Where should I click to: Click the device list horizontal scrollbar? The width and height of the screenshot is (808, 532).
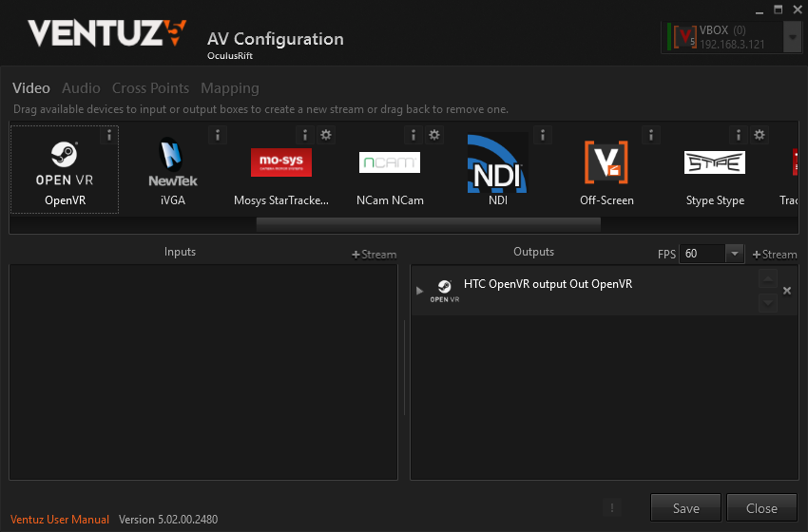(x=428, y=224)
